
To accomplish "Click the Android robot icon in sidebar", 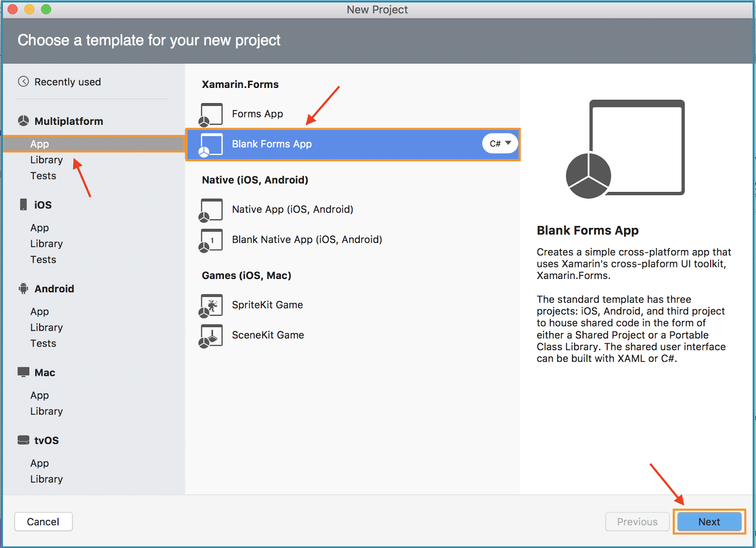I will tap(22, 288).
